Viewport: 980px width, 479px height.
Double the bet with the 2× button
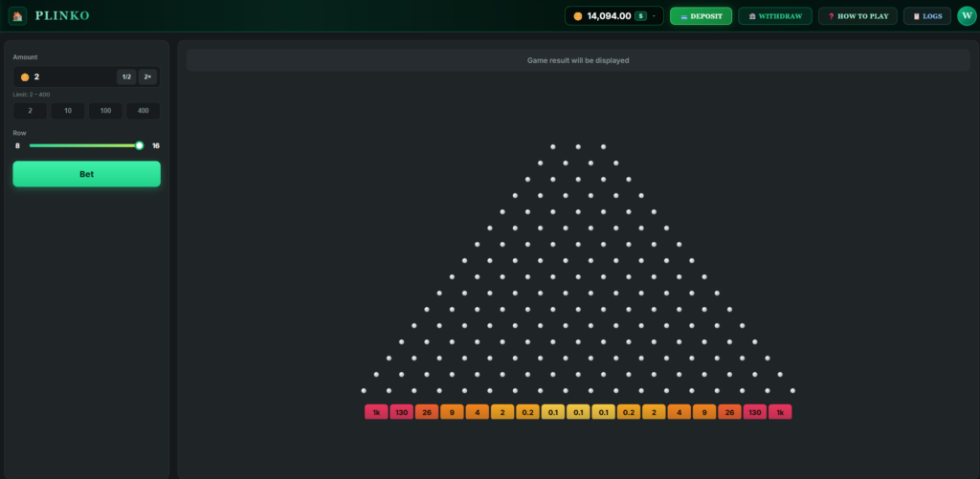147,76
